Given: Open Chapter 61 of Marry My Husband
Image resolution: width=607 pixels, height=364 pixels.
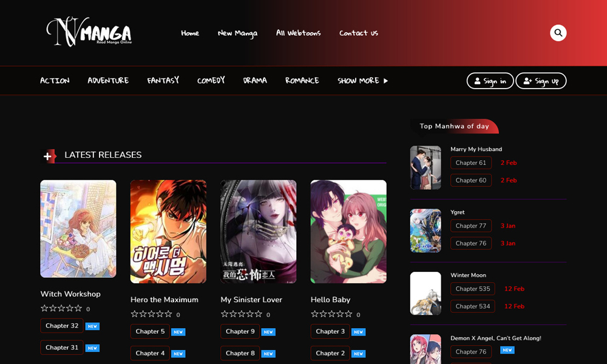Looking at the screenshot, I should pos(470,163).
